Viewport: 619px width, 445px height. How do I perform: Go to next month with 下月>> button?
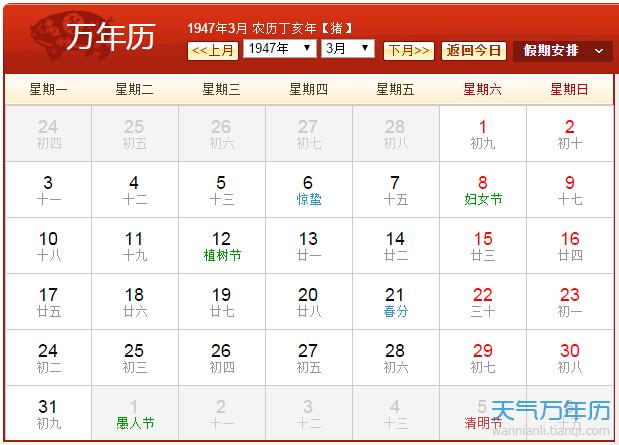pos(409,51)
